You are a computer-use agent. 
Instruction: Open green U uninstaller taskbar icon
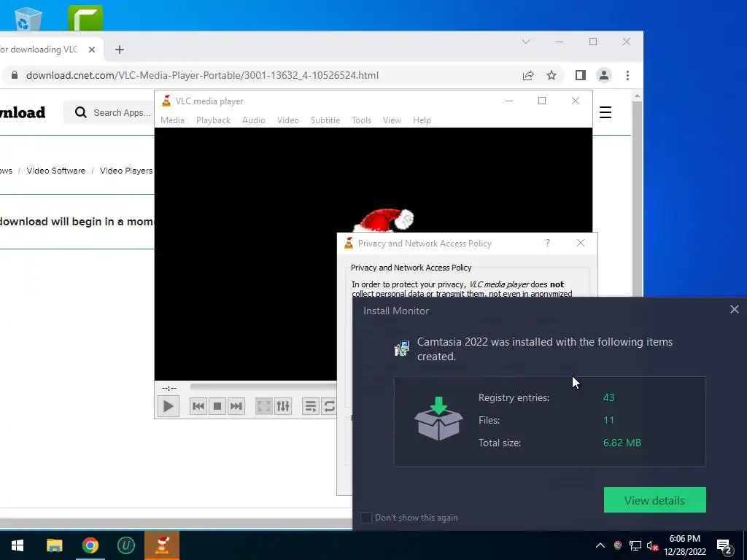click(125, 545)
